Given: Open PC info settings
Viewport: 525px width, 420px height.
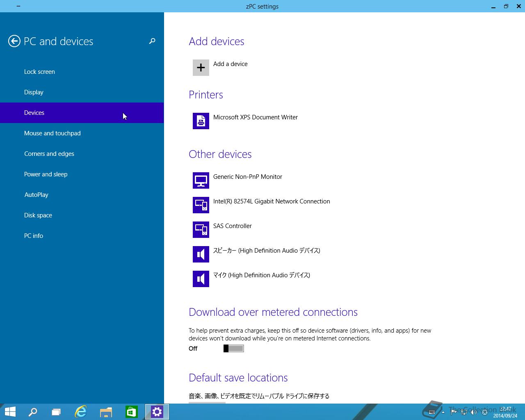Looking at the screenshot, I should 82,236.
